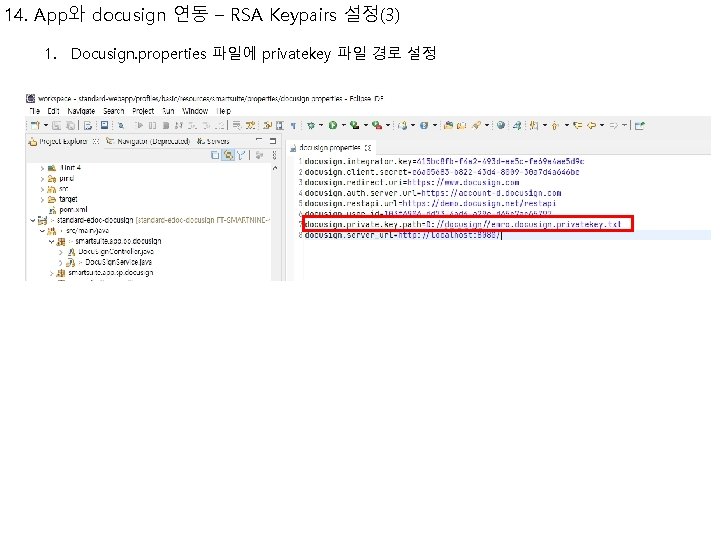Click Collapse All icon in Project Explorer

tap(215, 155)
